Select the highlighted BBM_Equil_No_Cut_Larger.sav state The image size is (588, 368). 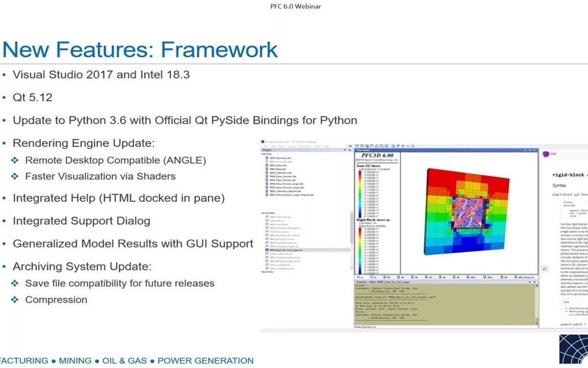click(307, 250)
